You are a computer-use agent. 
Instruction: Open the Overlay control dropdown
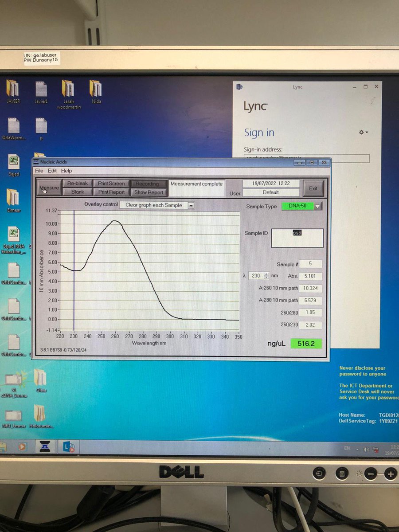191,205
